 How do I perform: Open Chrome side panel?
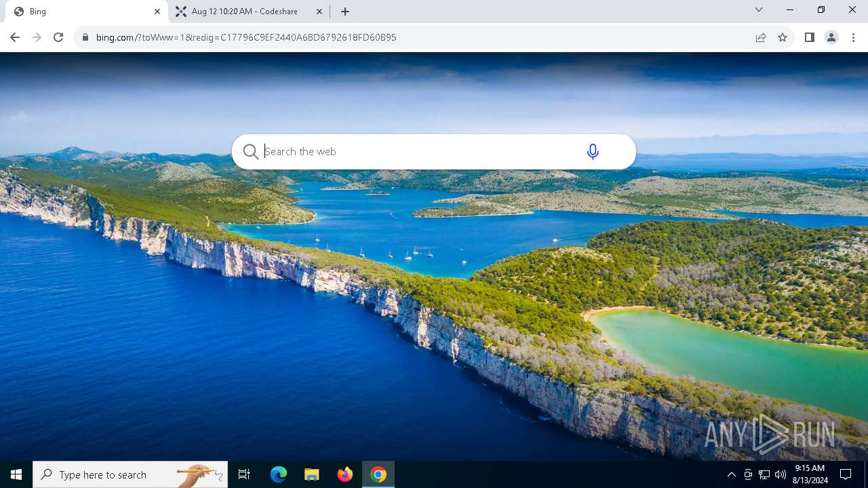coord(810,37)
